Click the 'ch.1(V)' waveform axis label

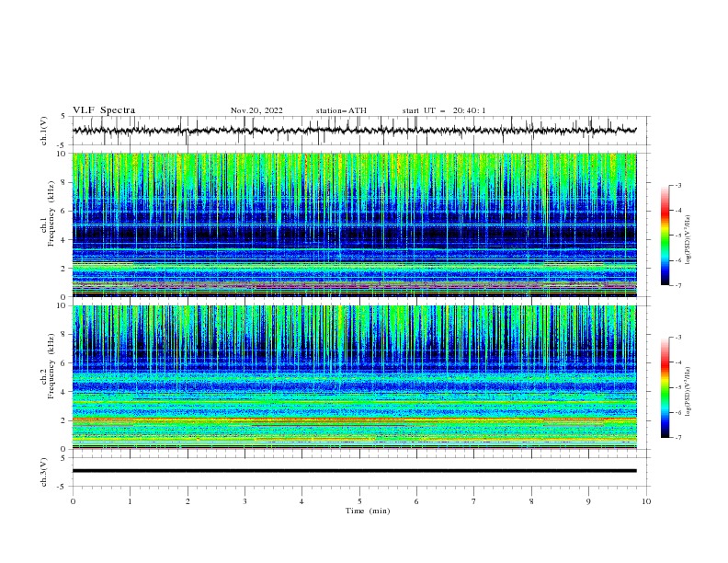[44, 131]
